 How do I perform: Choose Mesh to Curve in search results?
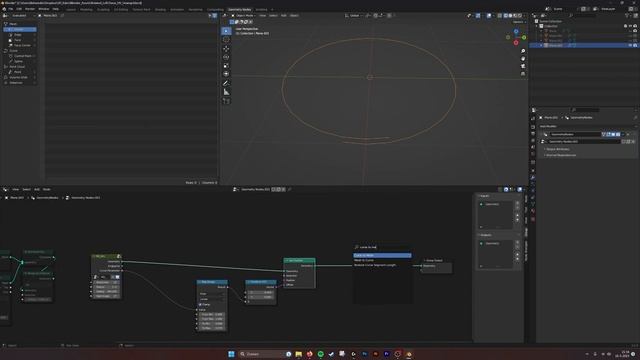[382, 260]
